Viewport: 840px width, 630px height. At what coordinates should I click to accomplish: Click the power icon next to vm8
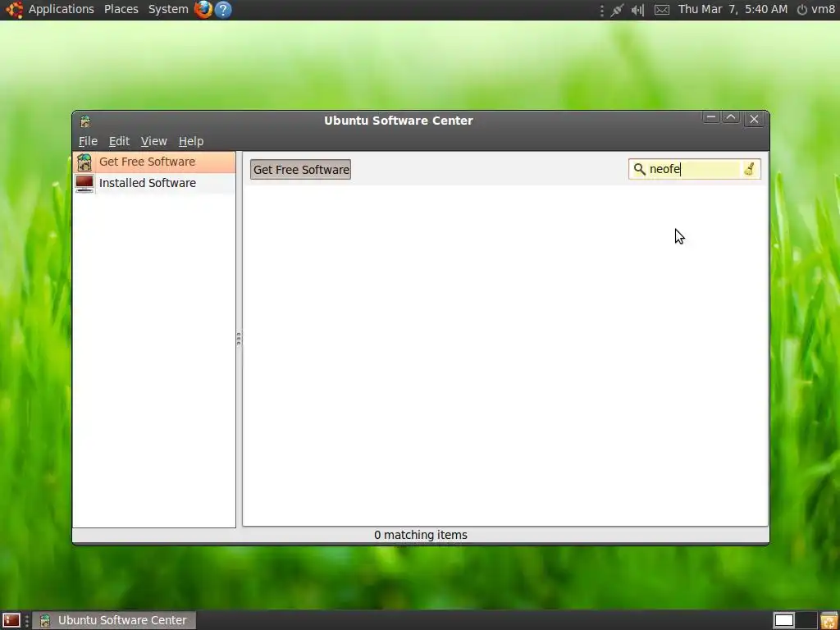tap(802, 10)
